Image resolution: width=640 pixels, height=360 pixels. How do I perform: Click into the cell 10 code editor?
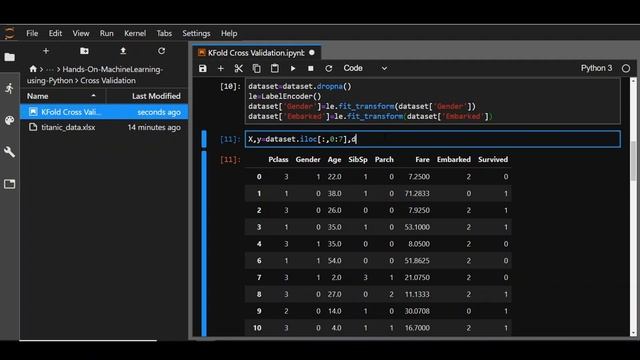pyautogui.click(x=433, y=101)
